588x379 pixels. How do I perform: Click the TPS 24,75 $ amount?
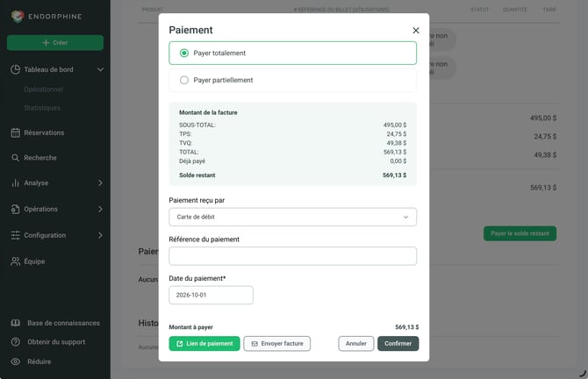[x=397, y=134]
